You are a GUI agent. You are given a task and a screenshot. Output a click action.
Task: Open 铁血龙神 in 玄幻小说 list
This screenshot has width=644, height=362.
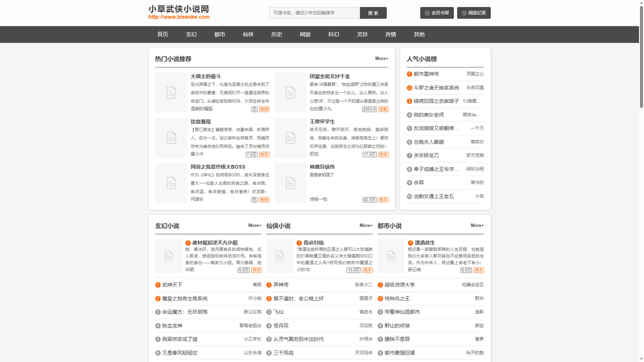[172, 326]
